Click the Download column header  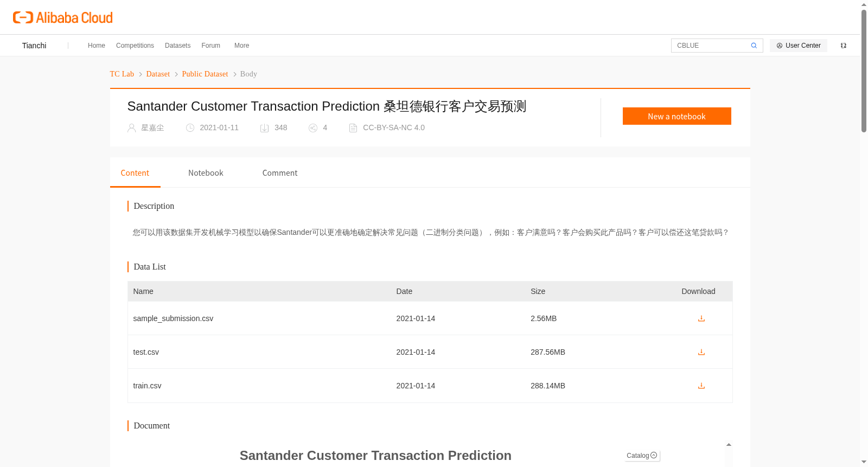point(698,291)
